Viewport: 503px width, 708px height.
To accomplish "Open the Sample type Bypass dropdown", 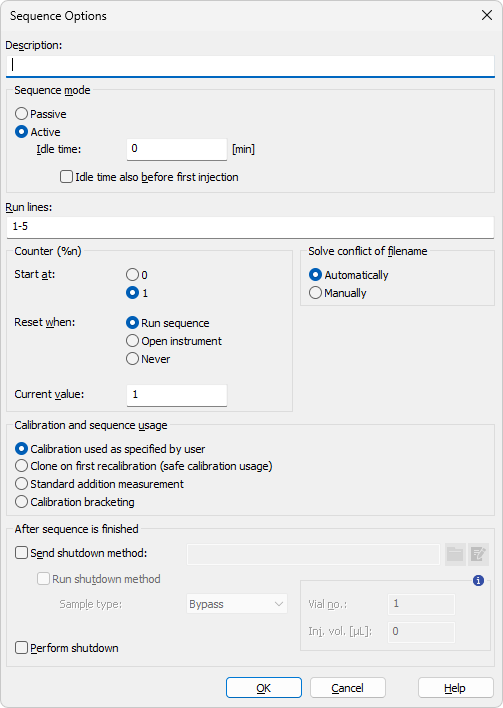I will tap(237, 604).
